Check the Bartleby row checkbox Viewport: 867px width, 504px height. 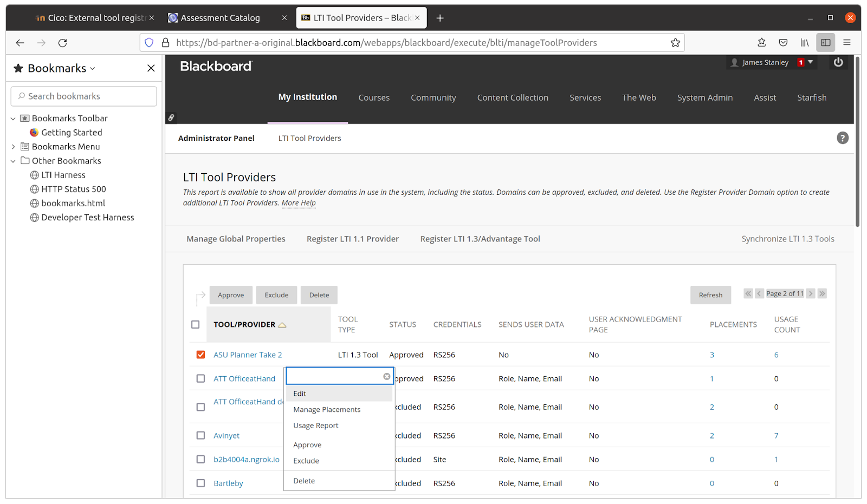pyautogui.click(x=201, y=483)
